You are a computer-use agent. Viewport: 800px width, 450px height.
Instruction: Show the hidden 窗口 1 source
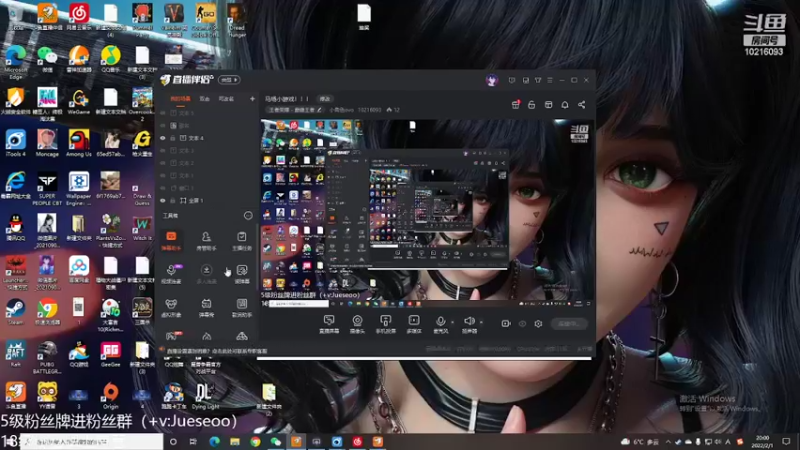coord(163,188)
